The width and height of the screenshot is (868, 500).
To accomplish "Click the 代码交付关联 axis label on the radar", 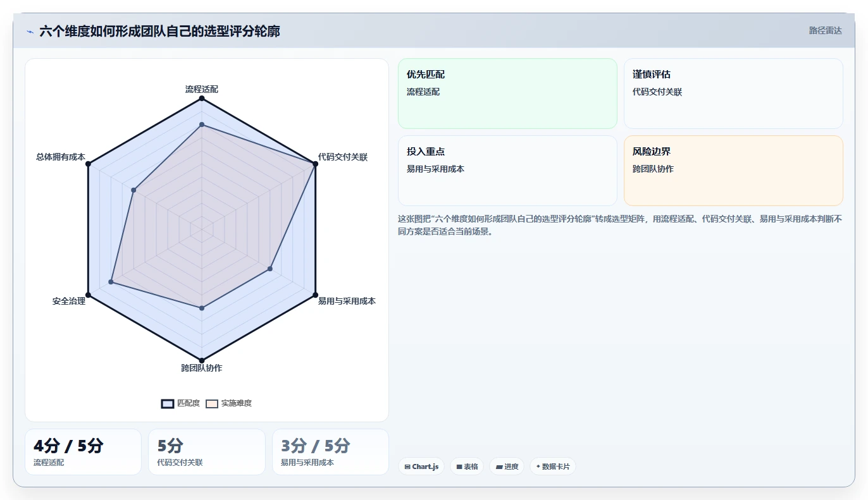I will 343,157.
